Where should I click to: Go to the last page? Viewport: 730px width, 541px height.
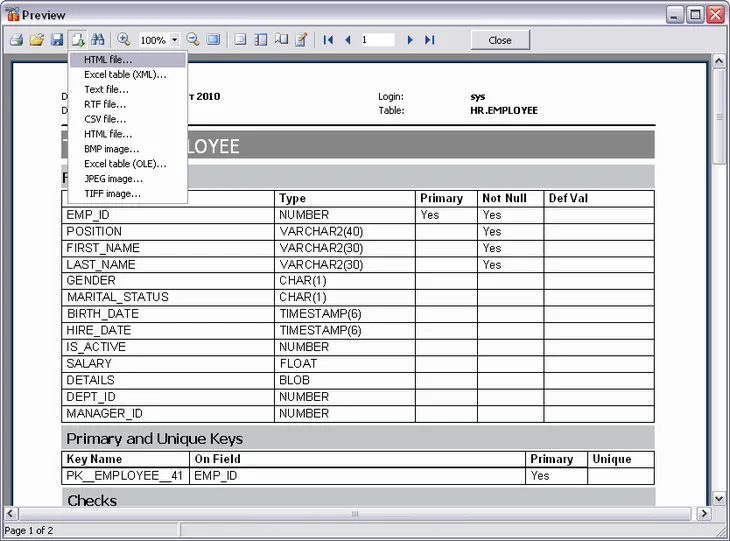430,40
